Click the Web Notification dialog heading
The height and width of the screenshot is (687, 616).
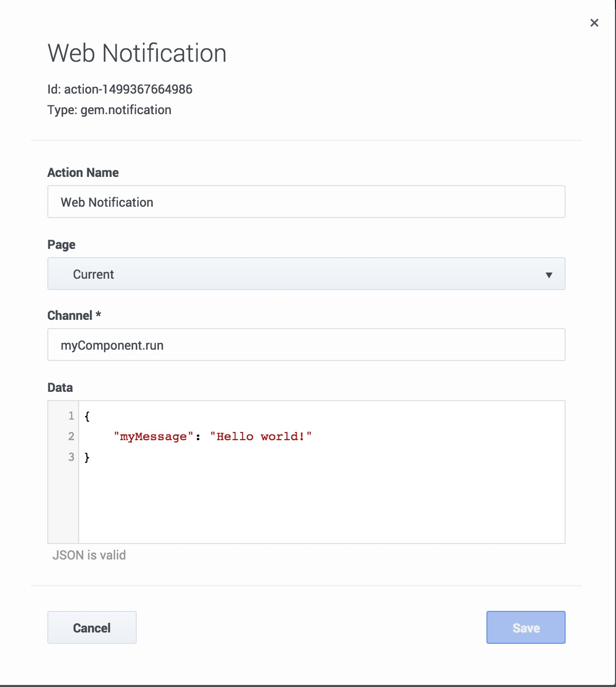[137, 53]
